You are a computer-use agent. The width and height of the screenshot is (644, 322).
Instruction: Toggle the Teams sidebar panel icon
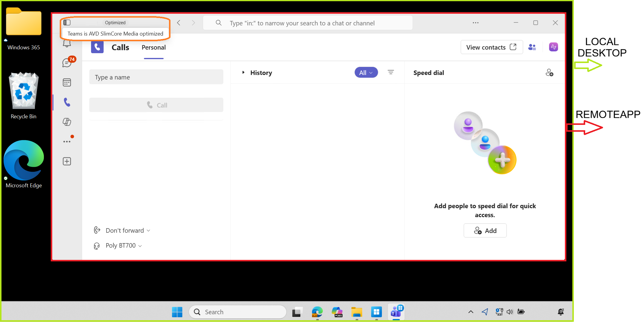67,22
